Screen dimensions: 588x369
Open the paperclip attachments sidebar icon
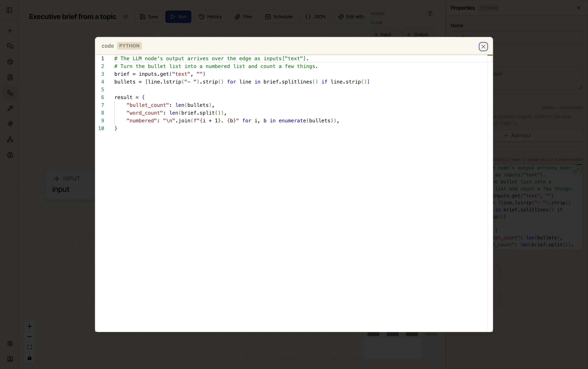pyautogui.click(x=10, y=124)
